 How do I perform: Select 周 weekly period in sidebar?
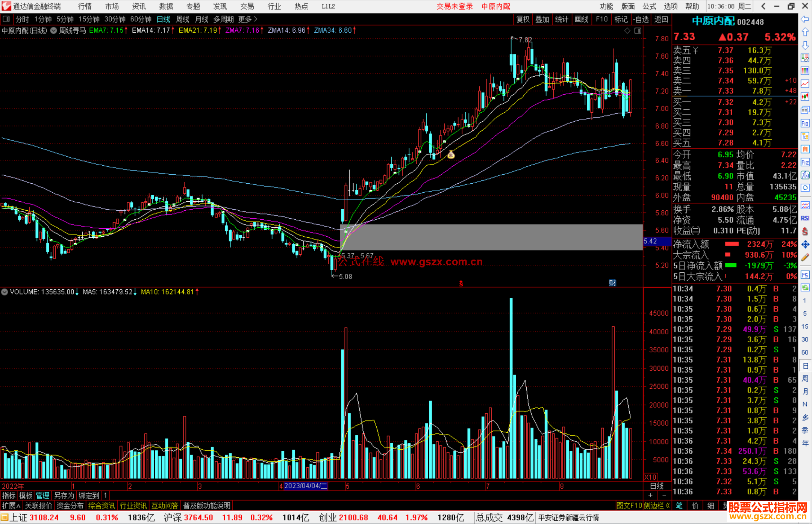point(805,378)
